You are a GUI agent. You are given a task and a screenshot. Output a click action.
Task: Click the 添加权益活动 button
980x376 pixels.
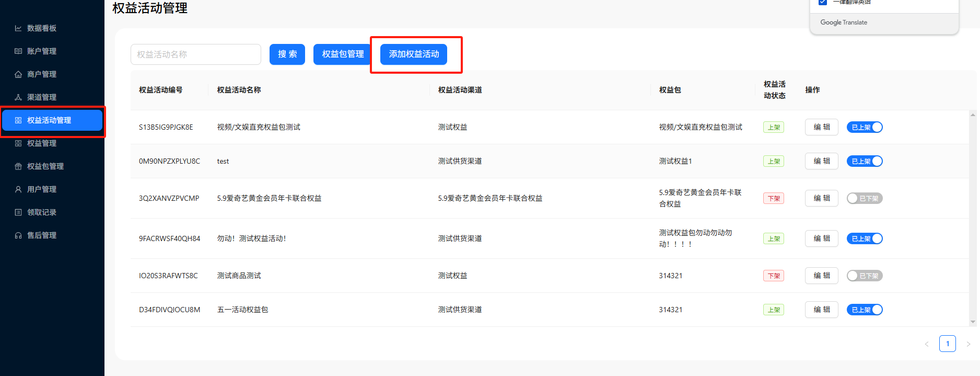414,54
